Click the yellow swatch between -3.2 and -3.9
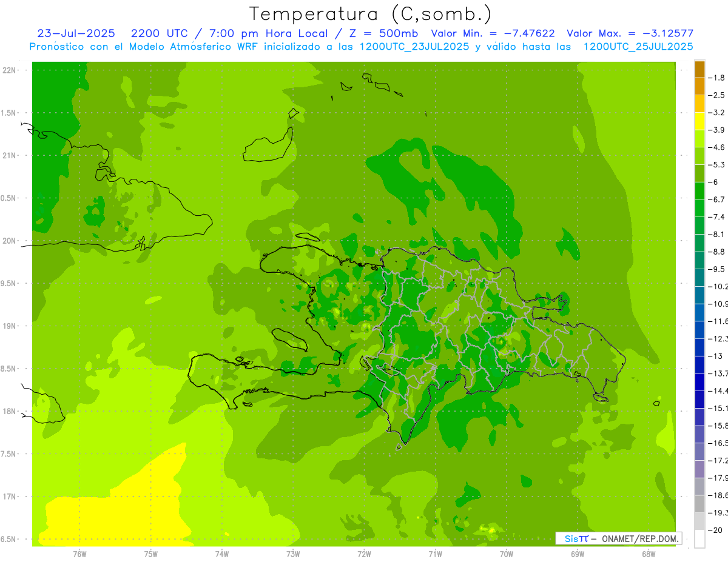Image resolution: width=728 pixels, height=562 pixels. point(699,121)
